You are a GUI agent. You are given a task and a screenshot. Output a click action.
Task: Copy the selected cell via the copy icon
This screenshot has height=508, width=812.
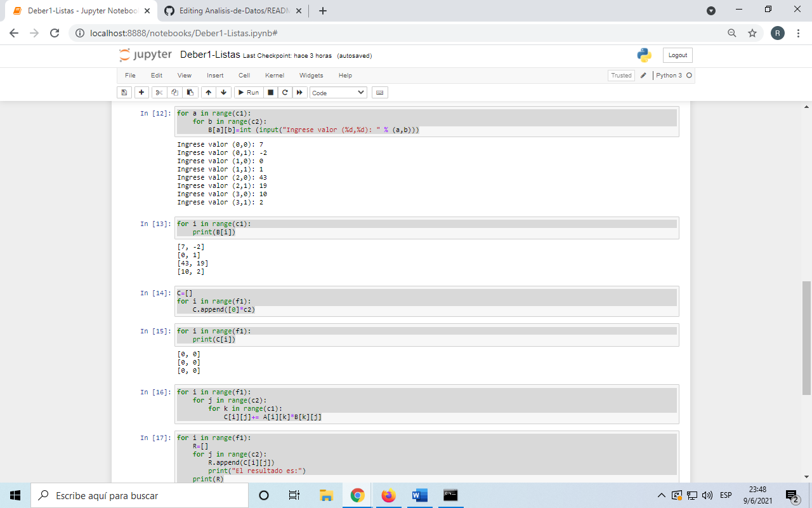tap(174, 92)
